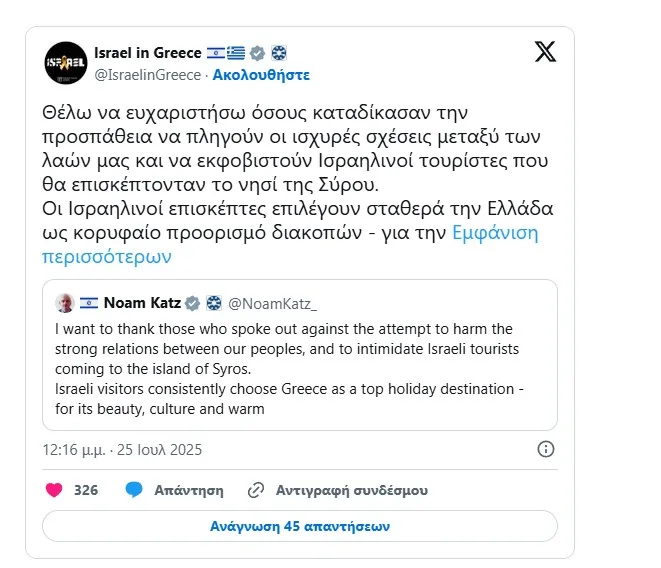Viewport: 661px width, 568px height.
Task: Open the Israel in Greece profile avatar
Action: click(x=66, y=62)
